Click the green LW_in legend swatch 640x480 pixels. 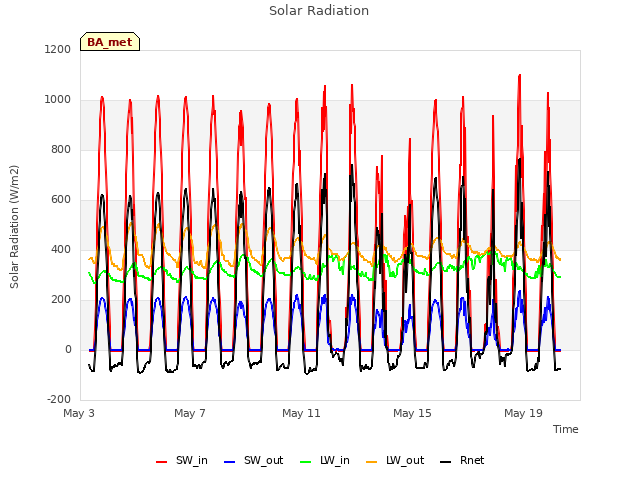click(x=306, y=462)
